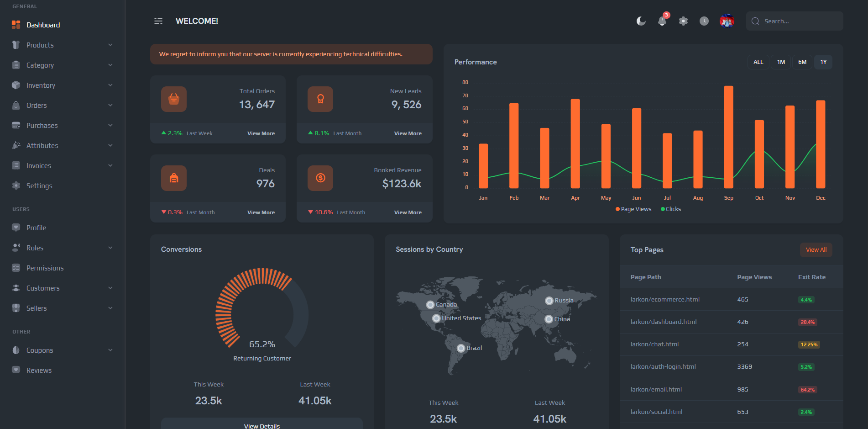Select the ALL performance range tab
The width and height of the screenshot is (868, 429).
tap(758, 62)
